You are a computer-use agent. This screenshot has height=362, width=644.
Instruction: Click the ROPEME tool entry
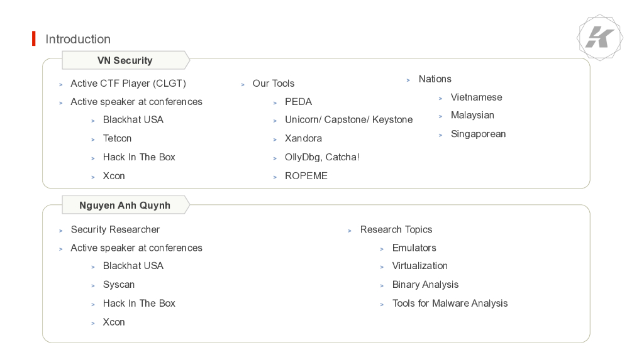tap(306, 176)
